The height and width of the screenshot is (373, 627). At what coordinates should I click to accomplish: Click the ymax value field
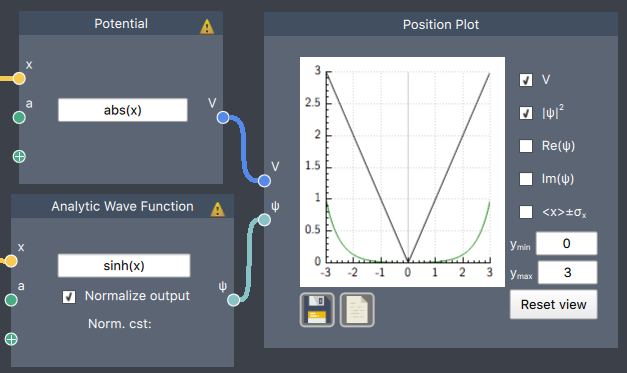pyautogui.click(x=567, y=273)
